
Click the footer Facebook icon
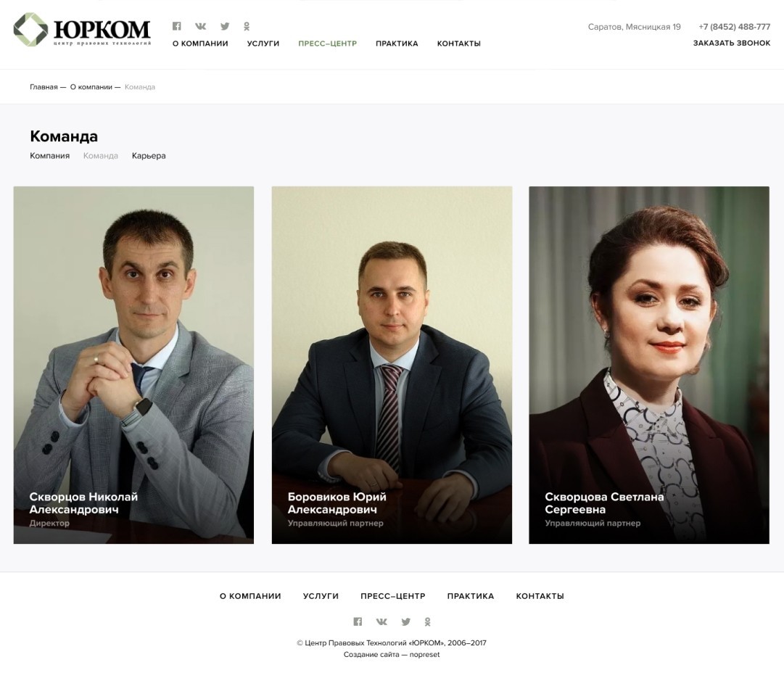coord(358,621)
